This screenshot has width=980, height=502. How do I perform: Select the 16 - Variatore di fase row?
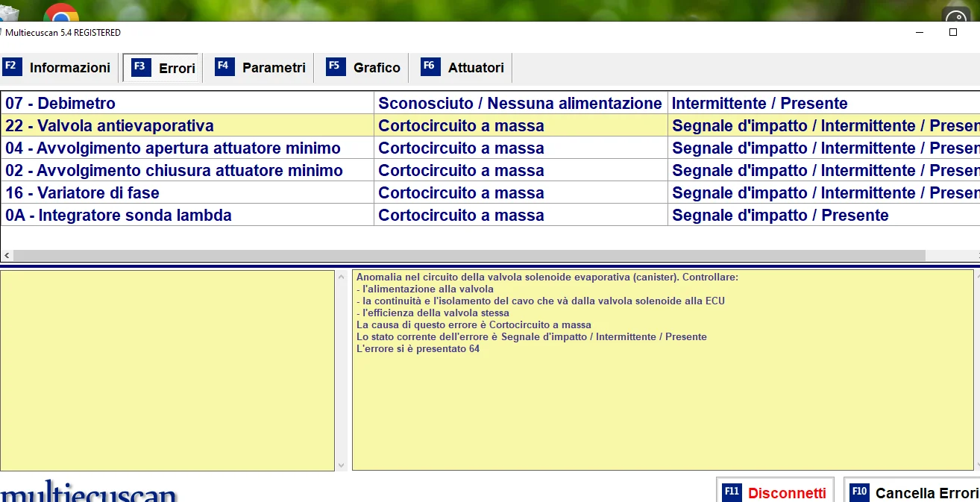(186, 192)
